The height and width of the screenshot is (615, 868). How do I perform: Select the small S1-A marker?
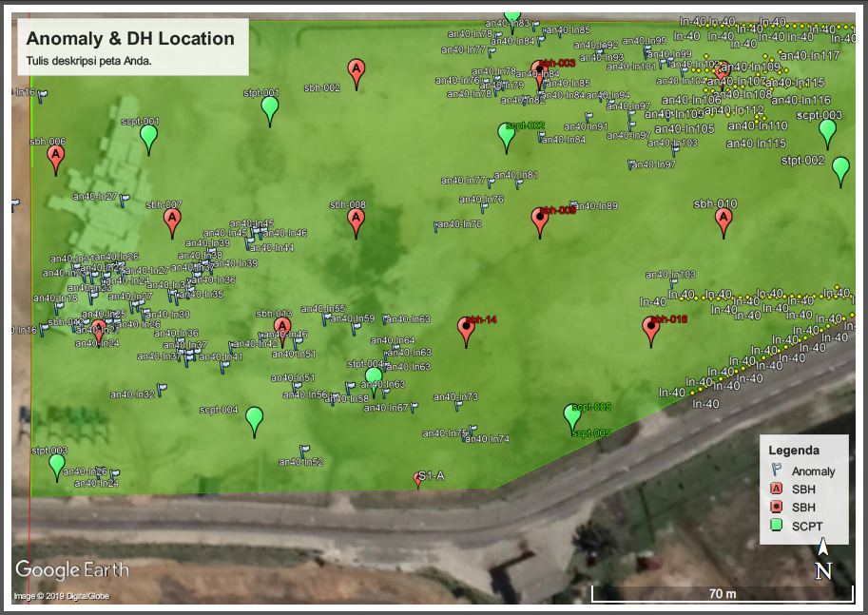[x=418, y=479]
